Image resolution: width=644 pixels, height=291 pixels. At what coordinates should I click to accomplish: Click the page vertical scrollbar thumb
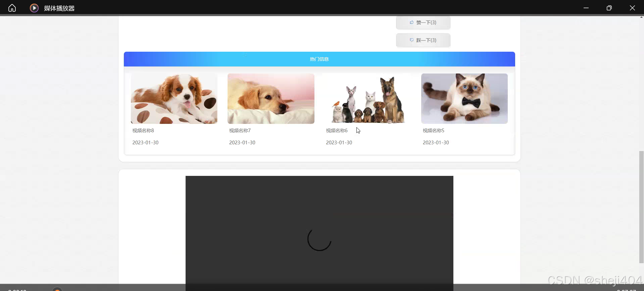click(641, 207)
